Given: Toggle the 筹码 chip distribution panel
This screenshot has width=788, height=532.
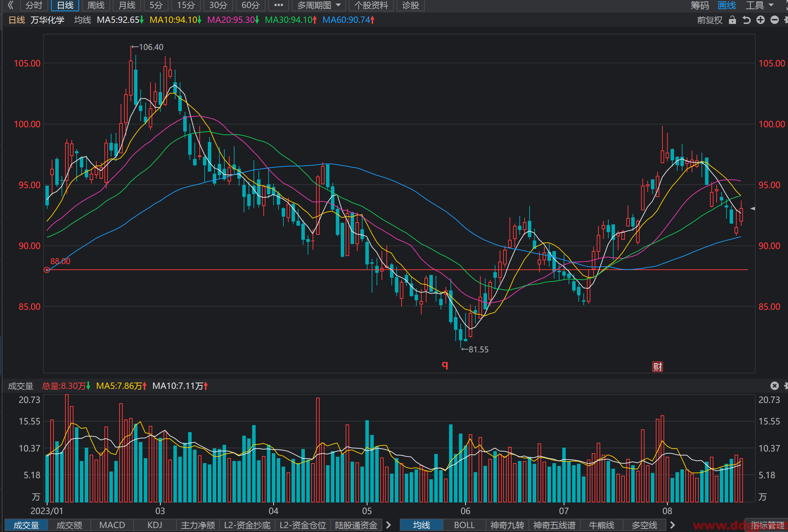Looking at the screenshot, I should click(700, 5).
